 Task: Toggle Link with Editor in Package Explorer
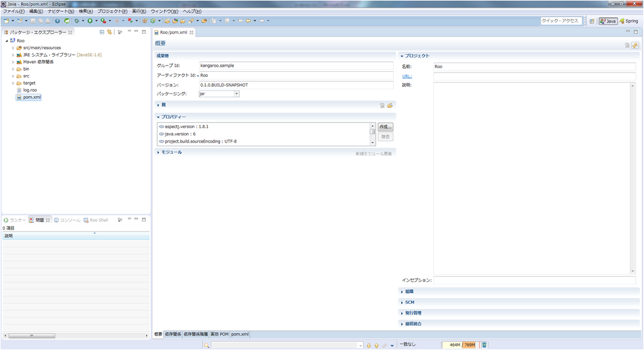pyautogui.click(x=109, y=32)
